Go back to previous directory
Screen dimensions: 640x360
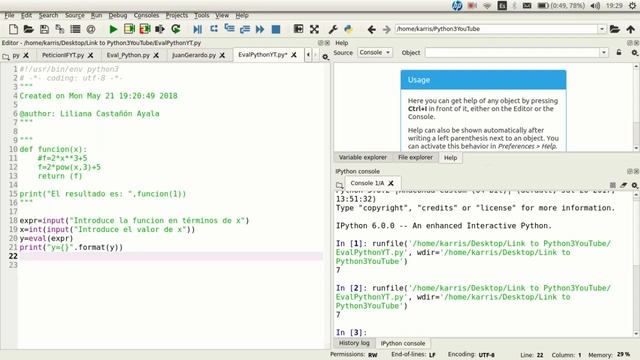tap(371, 29)
